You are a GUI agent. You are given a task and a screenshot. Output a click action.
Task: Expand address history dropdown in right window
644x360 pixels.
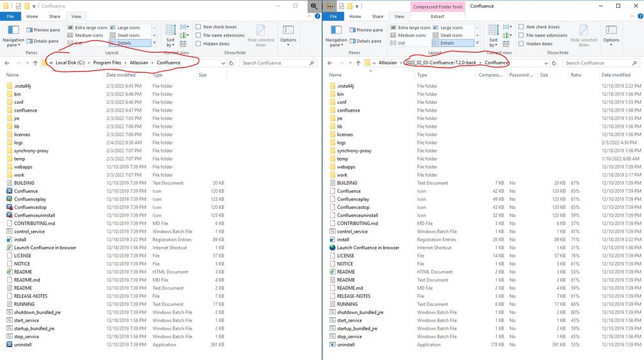[x=546, y=63]
